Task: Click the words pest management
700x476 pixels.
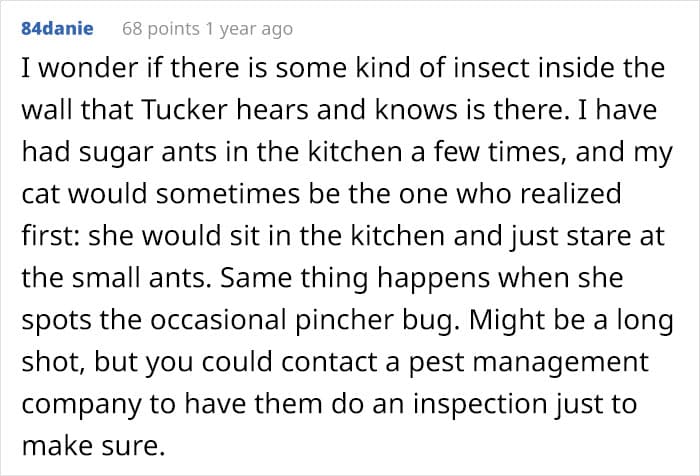Action: 529,363
